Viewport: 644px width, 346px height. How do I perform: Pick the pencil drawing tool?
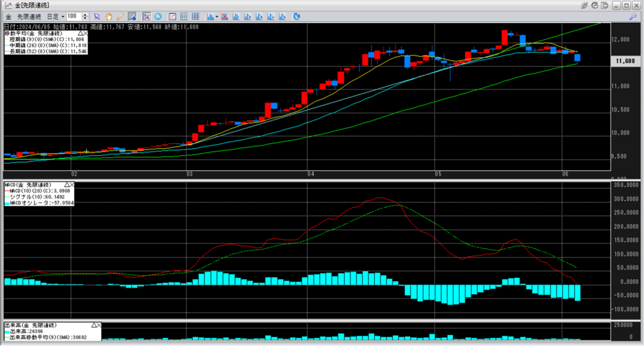coord(119,16)
